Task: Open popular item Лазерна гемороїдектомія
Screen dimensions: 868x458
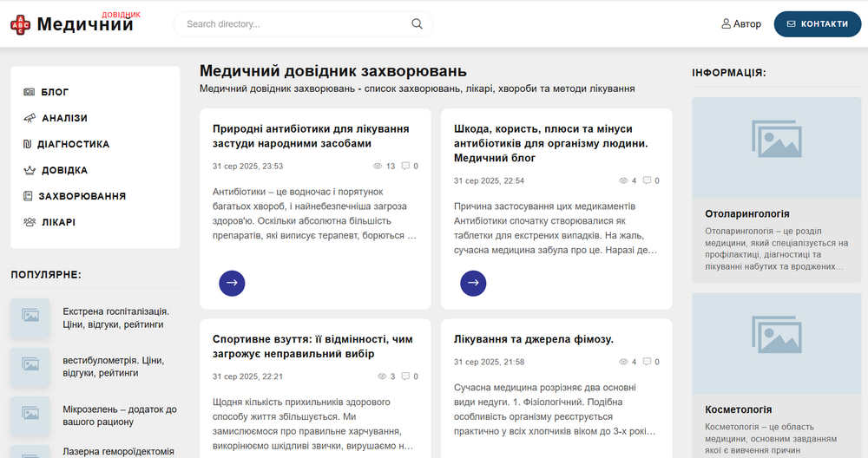Action: coord(118,451)
